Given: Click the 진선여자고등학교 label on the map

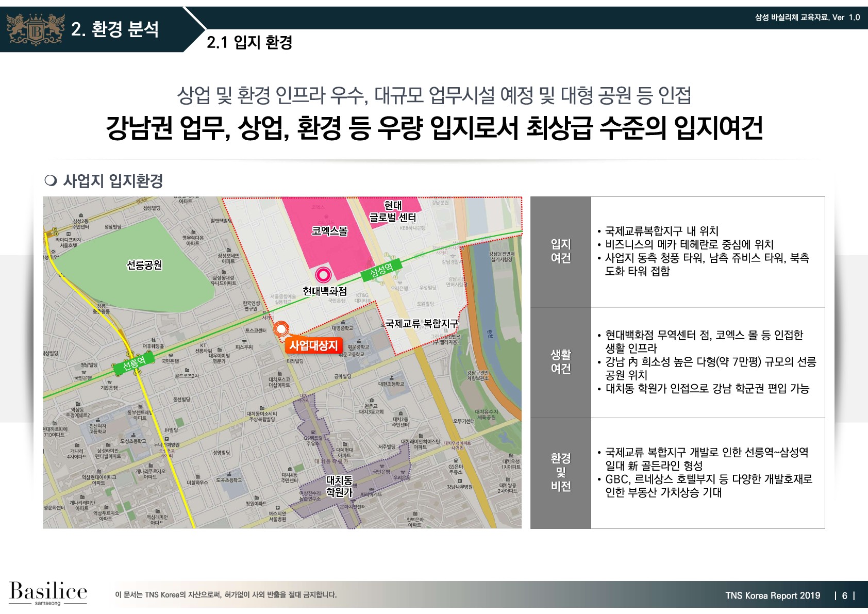Looking at the screenshot, I should tap(97, 429).
